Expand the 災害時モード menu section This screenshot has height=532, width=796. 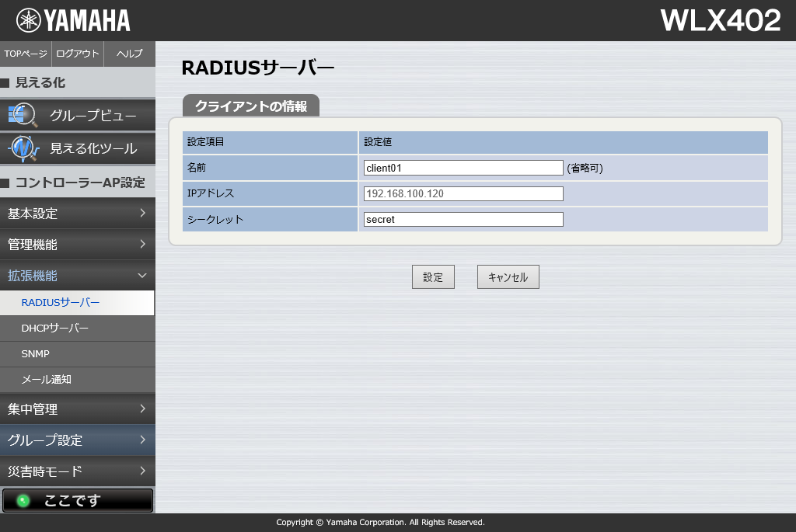[x=77, y=471]
